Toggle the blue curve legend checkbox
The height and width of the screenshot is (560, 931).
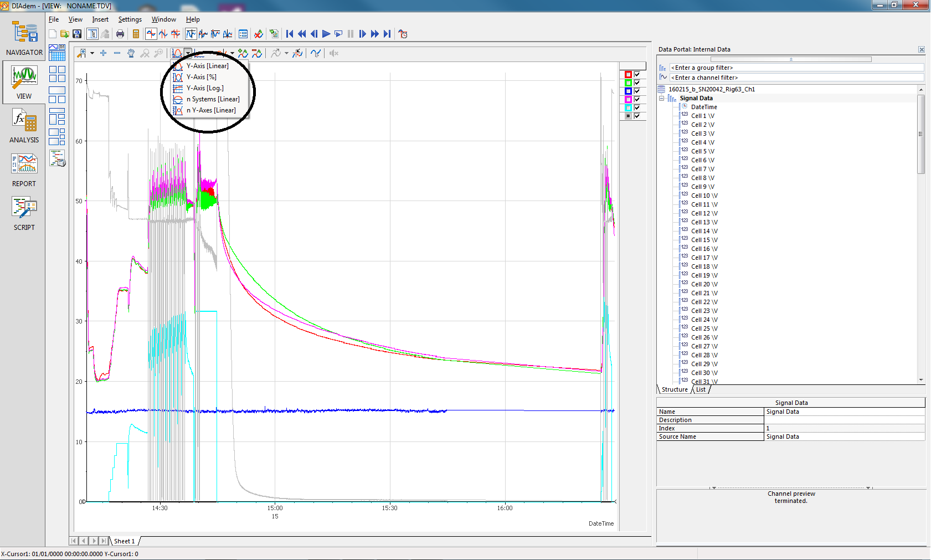pyautogui.click(x=637, y=91)
